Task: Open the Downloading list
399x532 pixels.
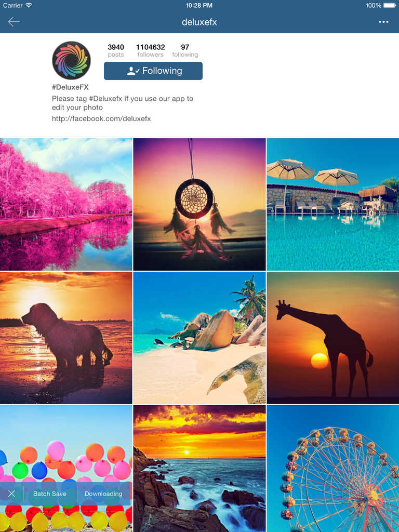Action: pos(103,494)
